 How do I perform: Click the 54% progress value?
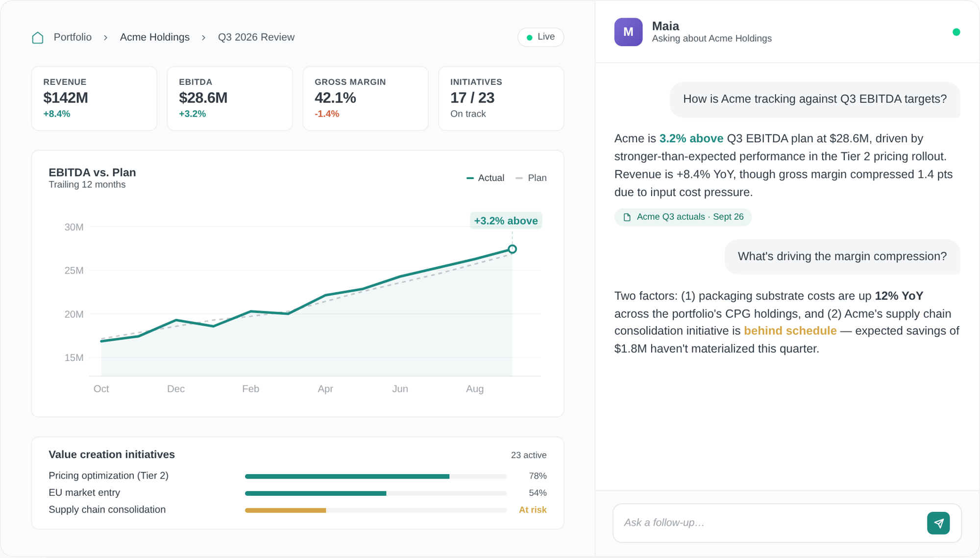538,493
